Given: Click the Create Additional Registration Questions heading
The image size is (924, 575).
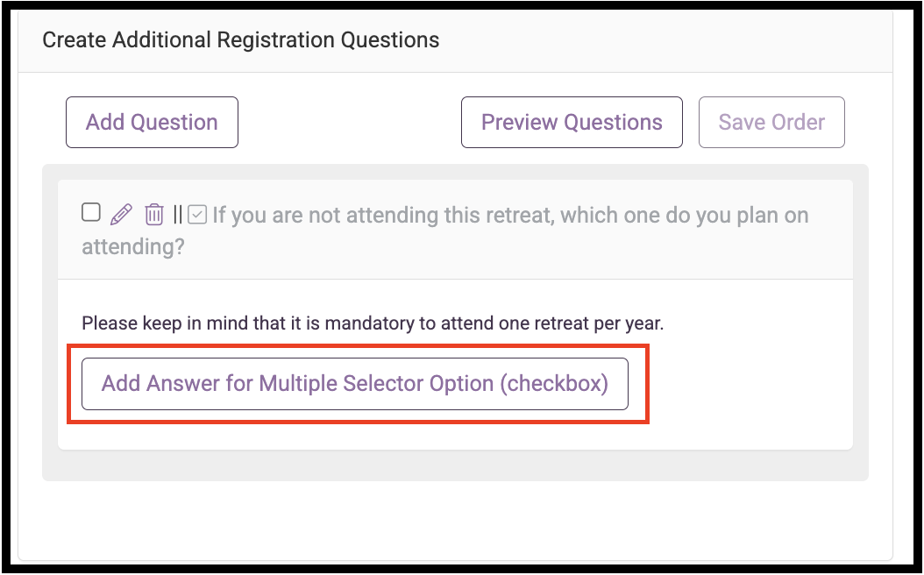Looking at the screenshot, I should tap(240, 40).
